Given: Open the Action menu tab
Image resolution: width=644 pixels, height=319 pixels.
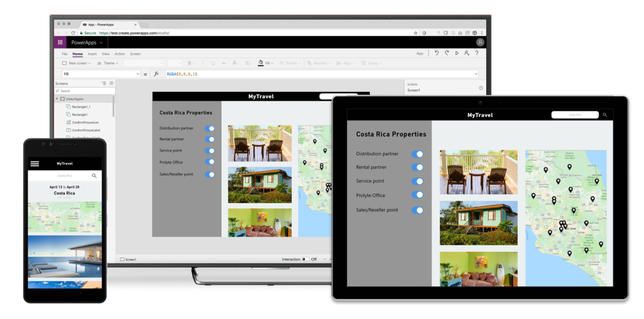Looking at the screenshot, I should coord(119,54).
